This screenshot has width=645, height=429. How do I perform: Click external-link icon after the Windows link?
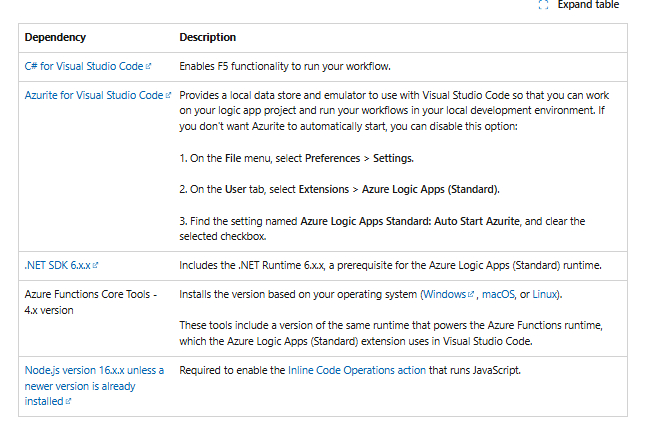[469, 295]
